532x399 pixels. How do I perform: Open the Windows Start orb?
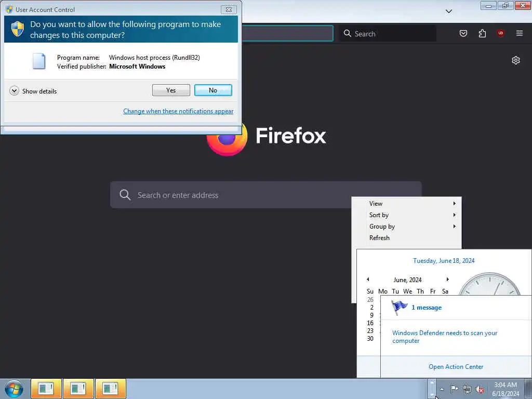point(14,389)
